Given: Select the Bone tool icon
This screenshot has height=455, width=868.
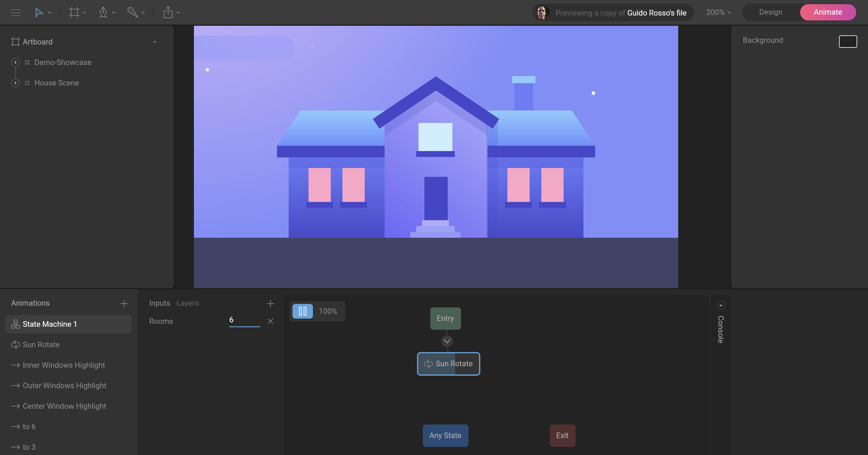Looking at the screenshot, I should pyautogui.click(x=132, y=13).
